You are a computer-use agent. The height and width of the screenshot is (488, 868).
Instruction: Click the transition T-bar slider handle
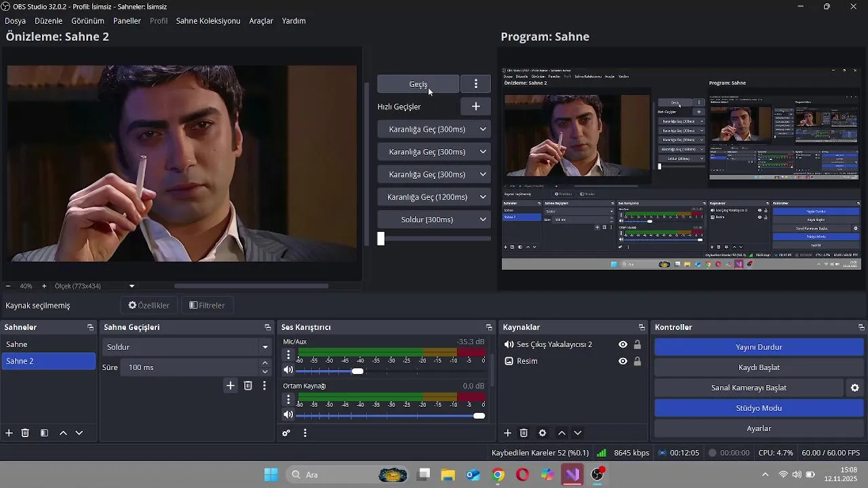pos(381,239)
